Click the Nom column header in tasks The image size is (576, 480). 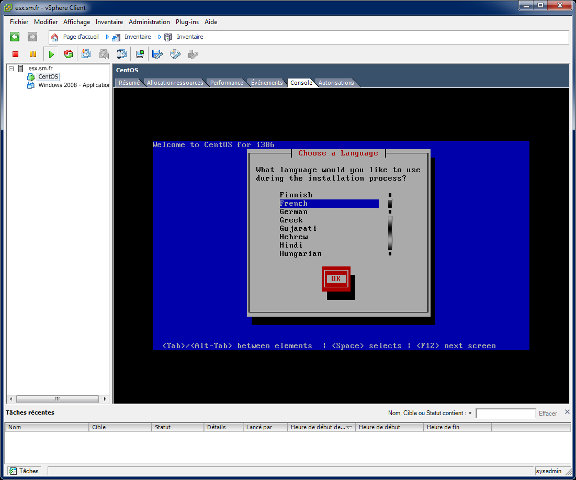pyautogui.click(x=47, y=427)
